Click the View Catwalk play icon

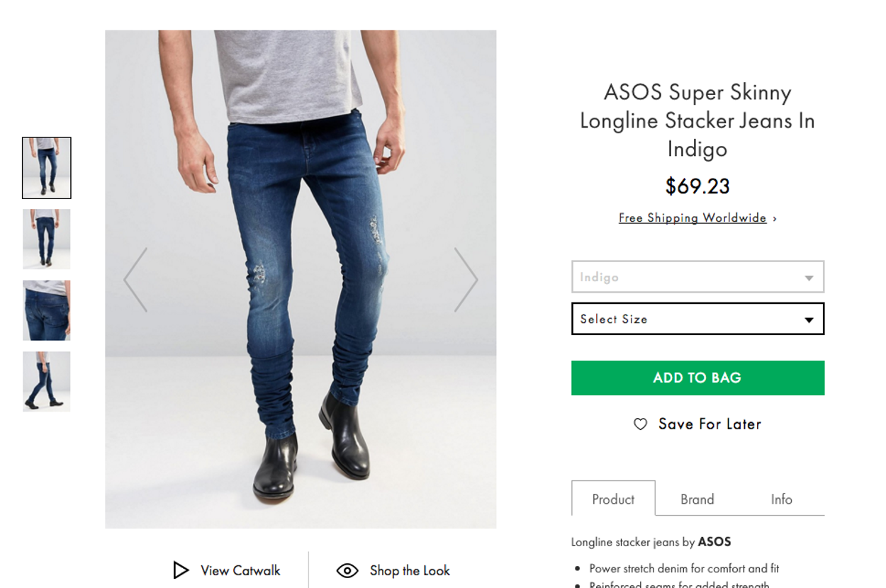181,570
